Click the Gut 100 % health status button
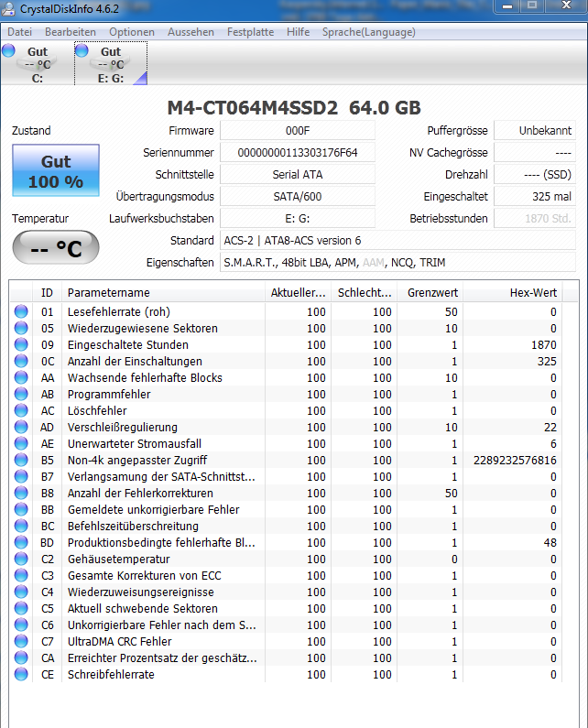Image resolution: width=588 pixels, height=728 pixels. (56, 170)
